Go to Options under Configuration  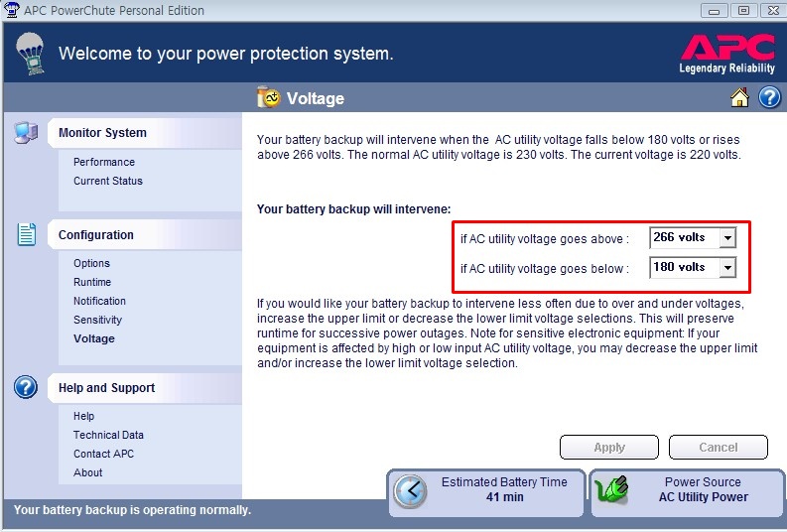click(x=91, y=263)
